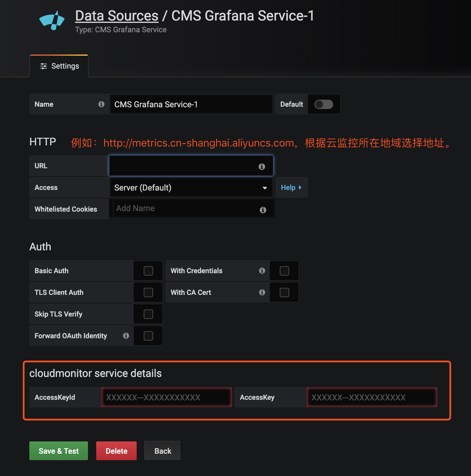This screenshot has width=471, height=476.
Task: Switch to the Settings tab
Action: coord(59,66)
